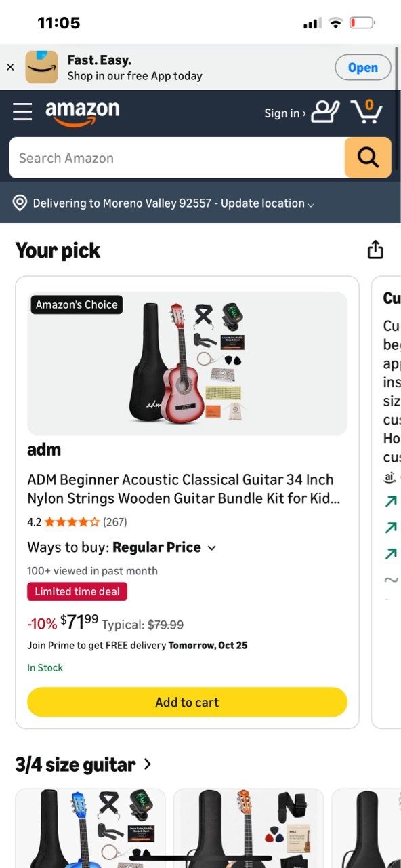This screenshot has height=868, width=401.
Task: Open the 3/4 size guitar section
Action: click(x=83, y=765)
